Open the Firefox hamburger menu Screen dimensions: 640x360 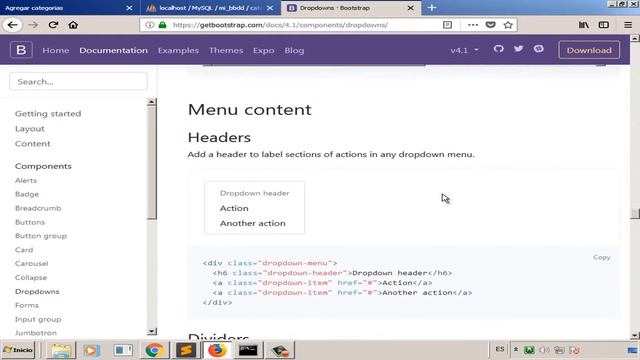coord(628,25)
